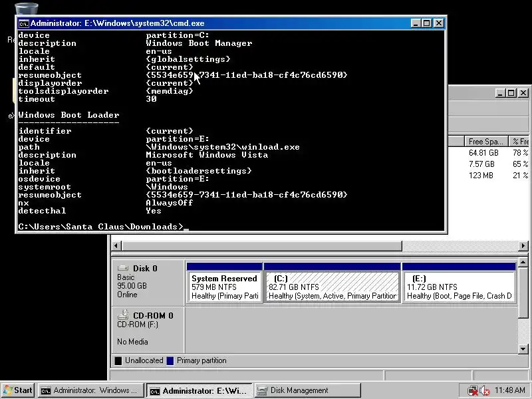Viewport: 532px width, 399px height.
Task: Click the muted volume tray icon
Action: (485, 390)
